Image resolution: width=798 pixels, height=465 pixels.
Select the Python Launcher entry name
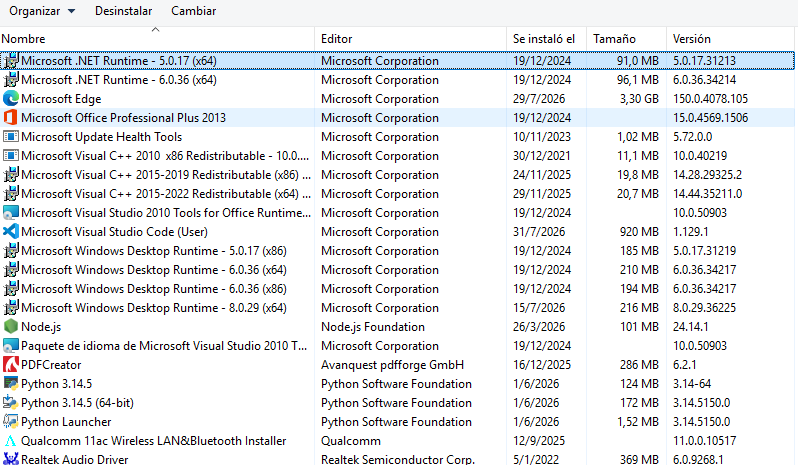coord(66,422)
